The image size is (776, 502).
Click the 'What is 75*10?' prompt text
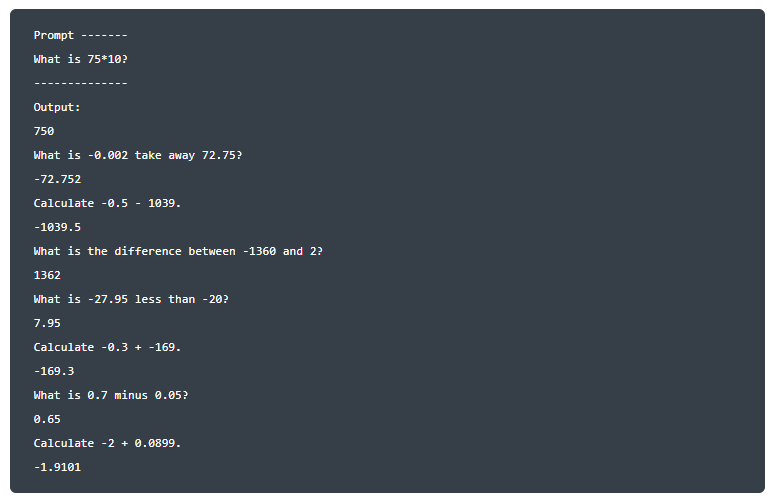[81, 59]
